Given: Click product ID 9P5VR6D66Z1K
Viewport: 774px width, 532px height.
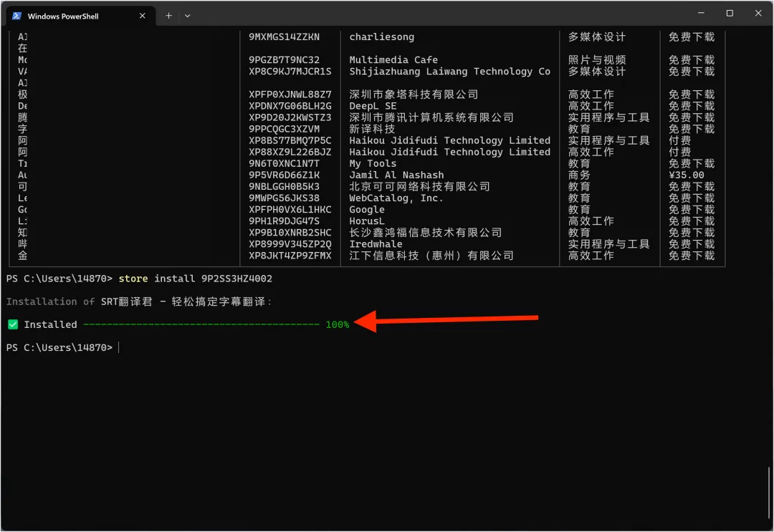Looking at the screenshot, I should pos(284,175).
